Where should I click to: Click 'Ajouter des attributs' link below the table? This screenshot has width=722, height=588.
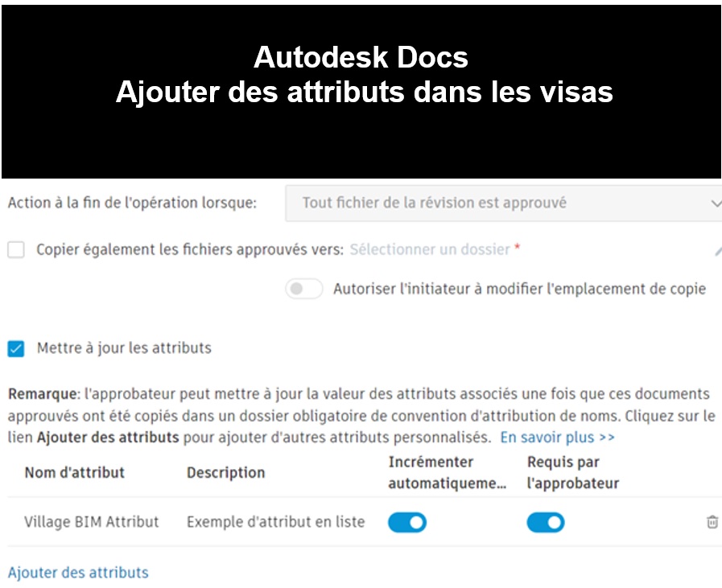coord(78,573)
